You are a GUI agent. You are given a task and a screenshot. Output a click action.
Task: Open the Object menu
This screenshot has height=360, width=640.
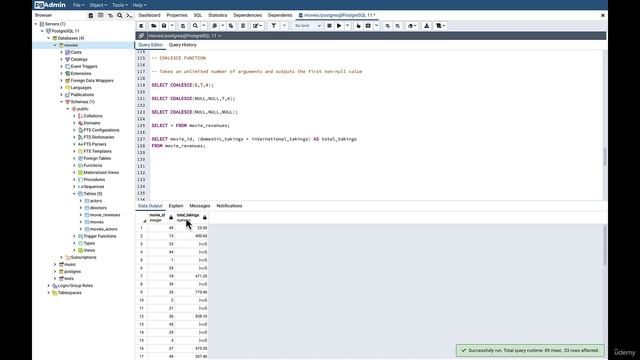[98, 5]
